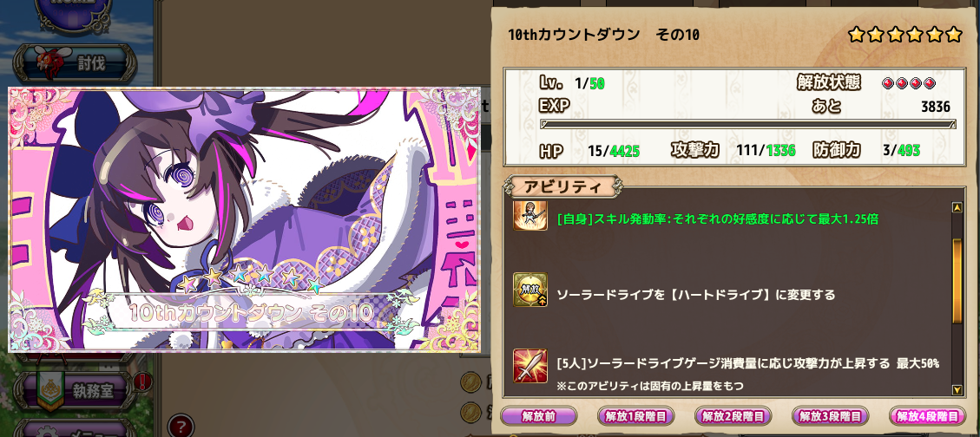Switch to the 解放前 tab

pyautogui.click(x=538, y=416)
